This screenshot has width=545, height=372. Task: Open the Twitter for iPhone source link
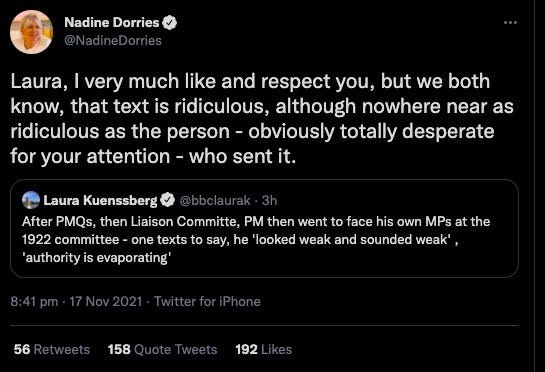[x=207, y=301]
